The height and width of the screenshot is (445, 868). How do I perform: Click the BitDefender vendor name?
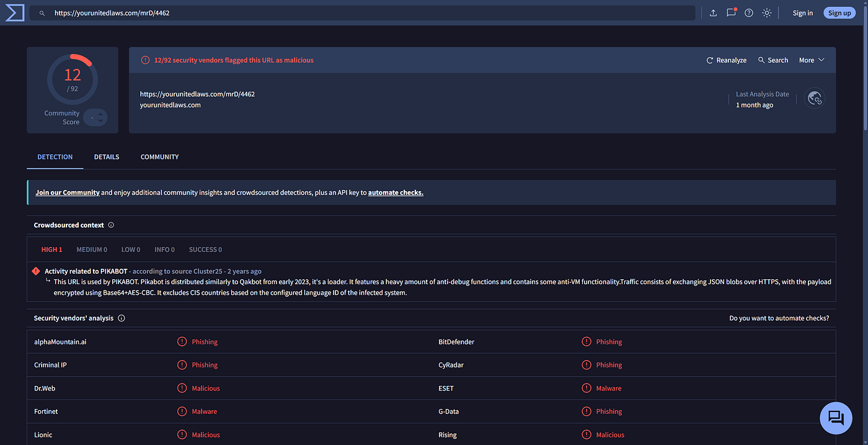coord(456,342)
